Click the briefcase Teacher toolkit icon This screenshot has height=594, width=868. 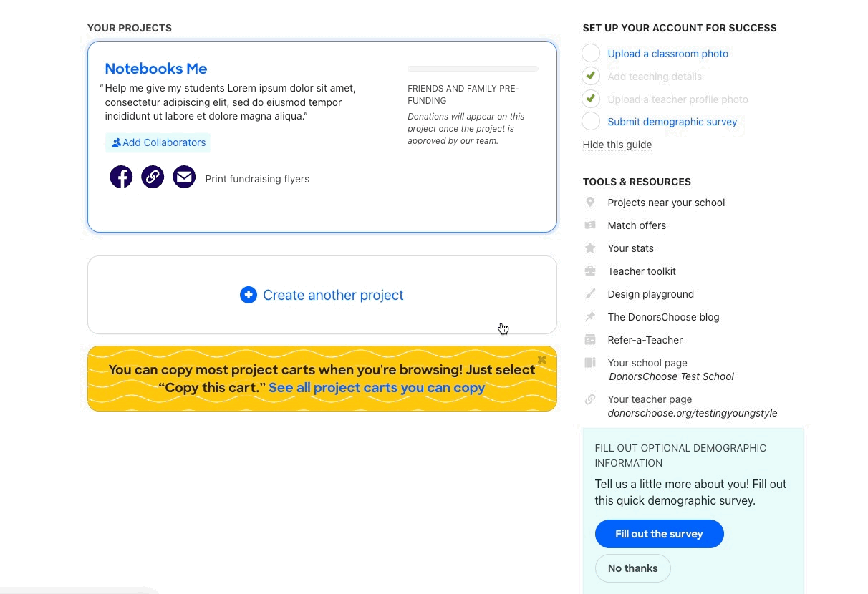pyautogui.click(x=590, y=271)
